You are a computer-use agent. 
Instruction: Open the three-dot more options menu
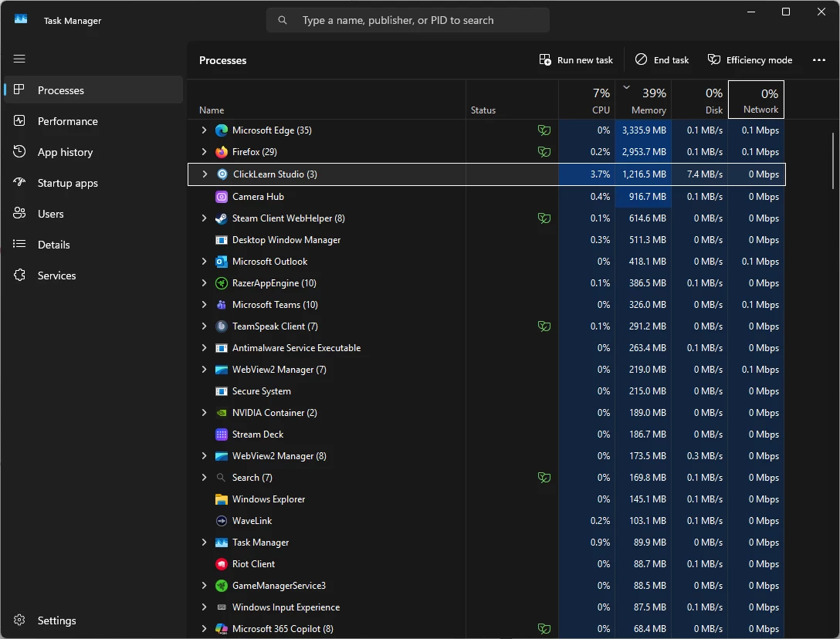818,60
